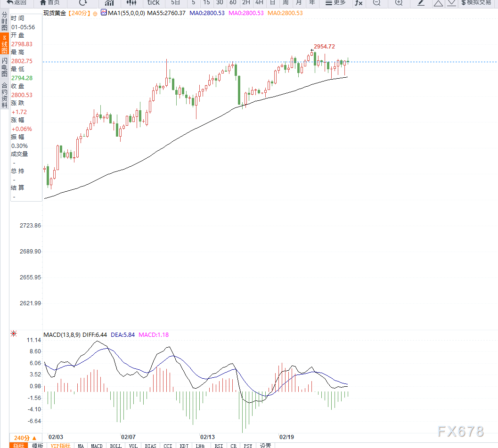This screenshot has height=448, width=498.
Task: Click the MA1 indicator chart icon
Action: pos(103,13)
